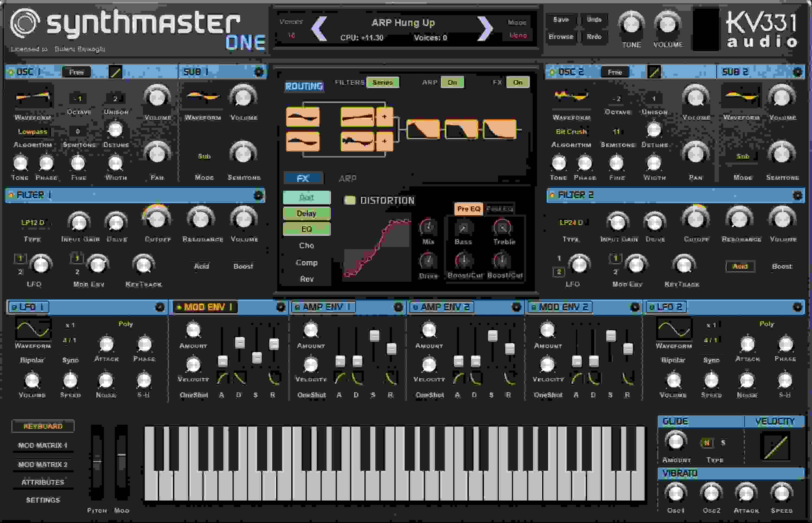Open the Filters routing Series dropdown

(383, 82)
